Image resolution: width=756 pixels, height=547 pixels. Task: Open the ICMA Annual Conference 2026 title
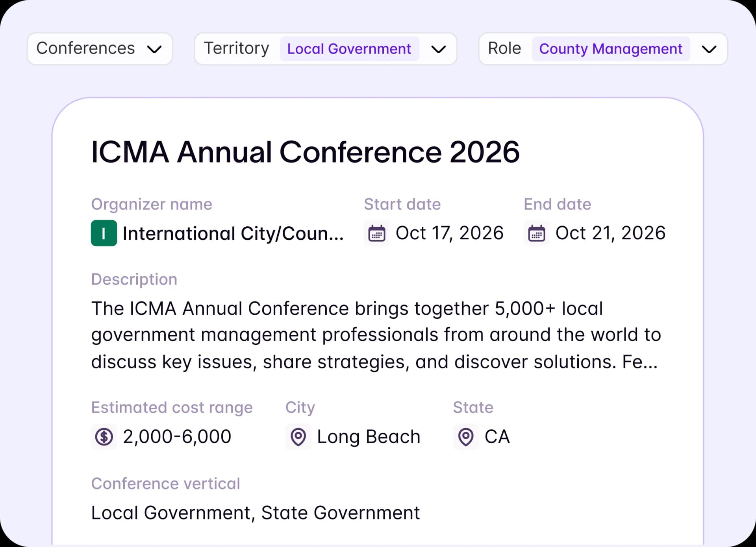point(305,152)
